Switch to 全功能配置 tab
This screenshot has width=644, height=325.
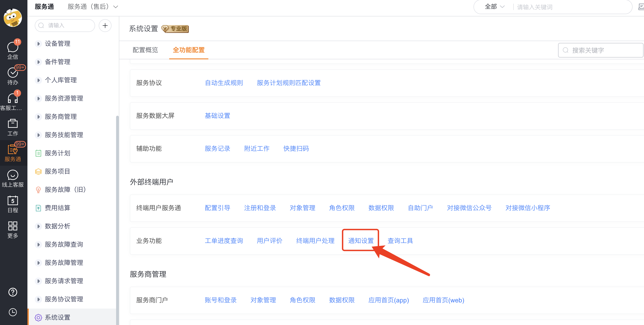189,50
